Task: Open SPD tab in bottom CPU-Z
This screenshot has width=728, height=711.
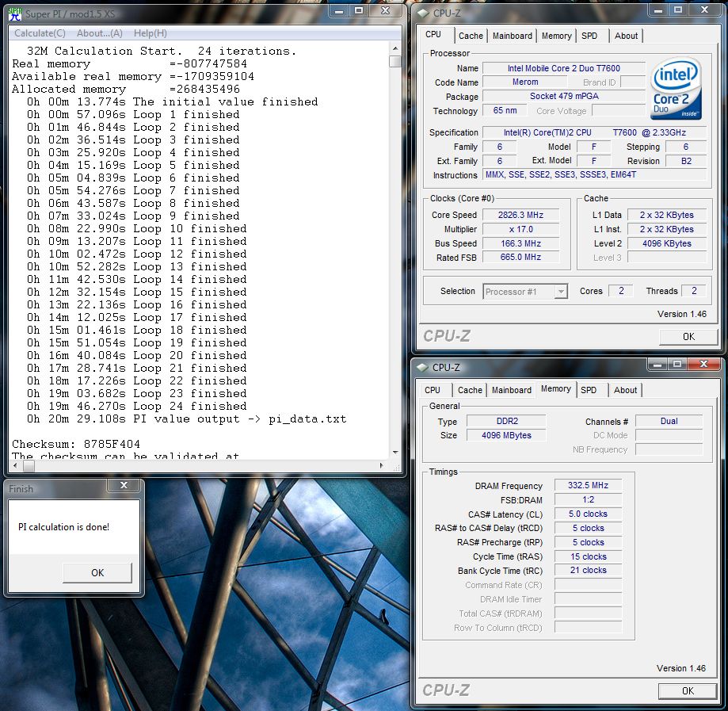Action: pos(589,390)
